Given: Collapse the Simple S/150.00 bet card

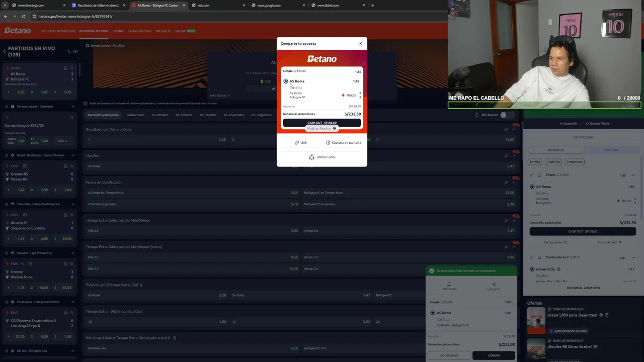Looking at the screenshot, I should [x=633, y=175].
